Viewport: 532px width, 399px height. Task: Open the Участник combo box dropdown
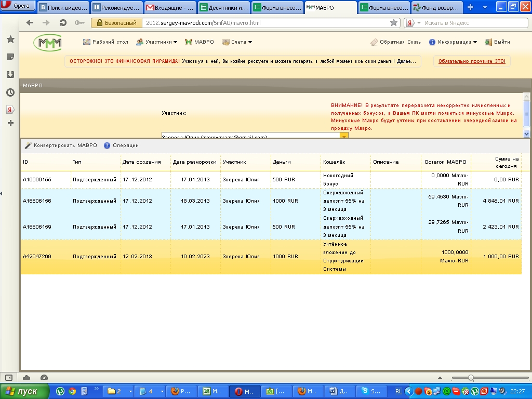pyautogui.click(x=344, y=136)
